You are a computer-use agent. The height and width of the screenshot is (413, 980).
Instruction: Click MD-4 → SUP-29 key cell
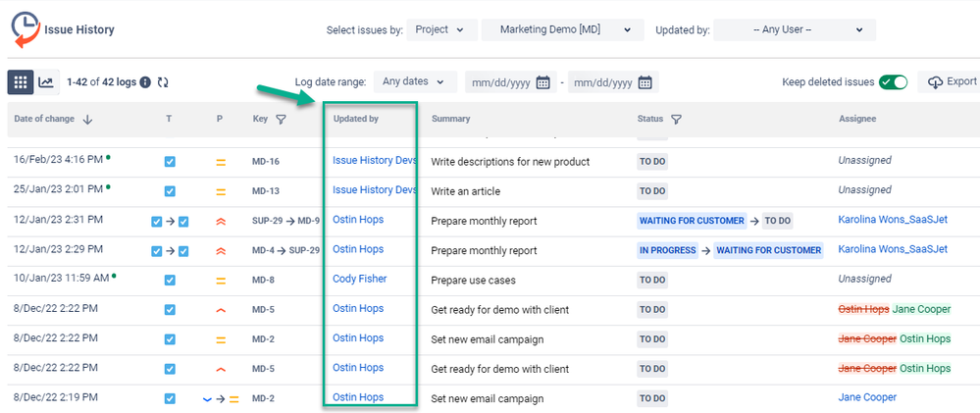(285, 250)
